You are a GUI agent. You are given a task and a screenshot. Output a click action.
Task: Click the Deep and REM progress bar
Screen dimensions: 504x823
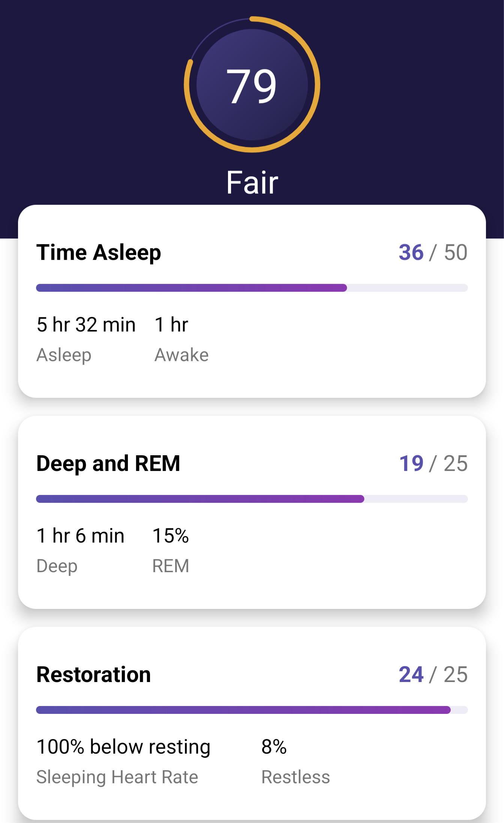tap(252, 499)
